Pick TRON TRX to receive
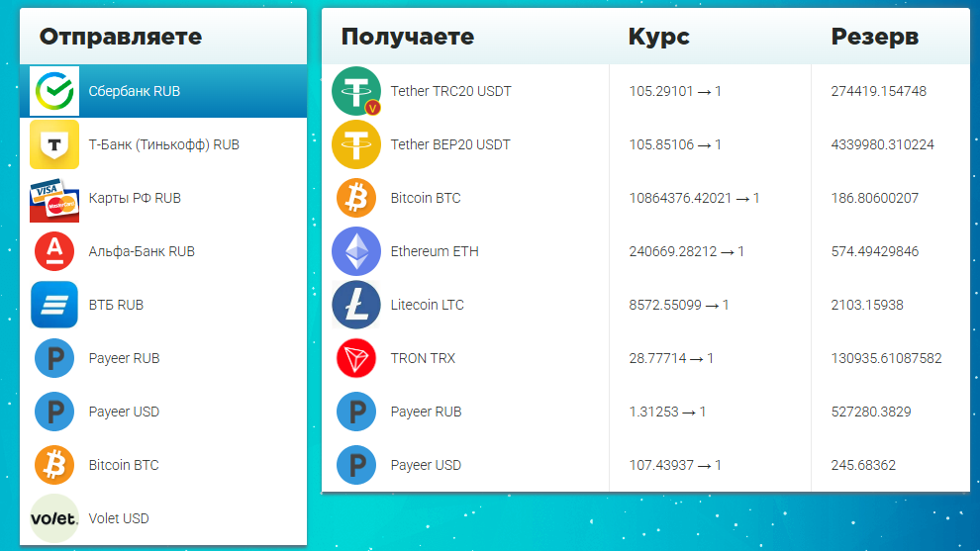 click(x=423, y=358)
